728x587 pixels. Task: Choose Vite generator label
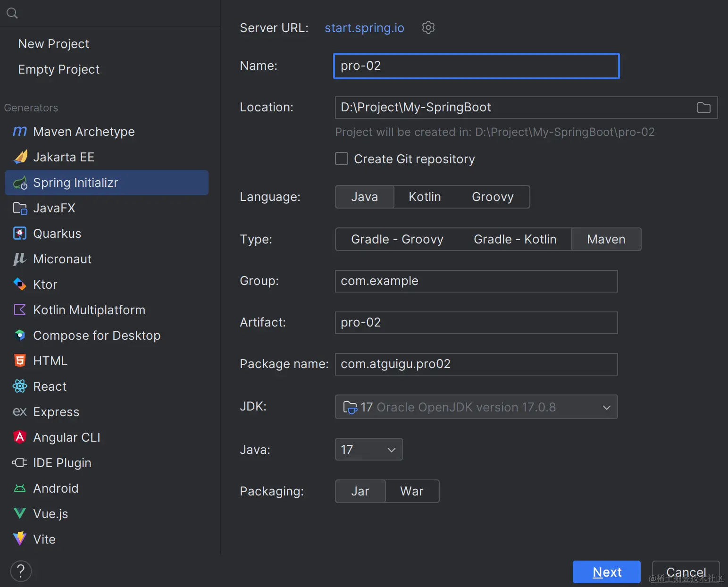coord(44,539)
